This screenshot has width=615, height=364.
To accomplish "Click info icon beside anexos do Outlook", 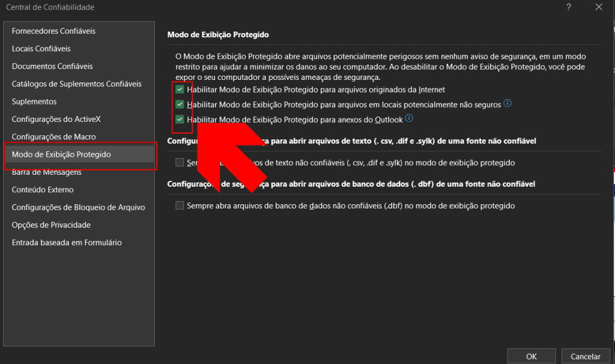I will click(409, 118).
